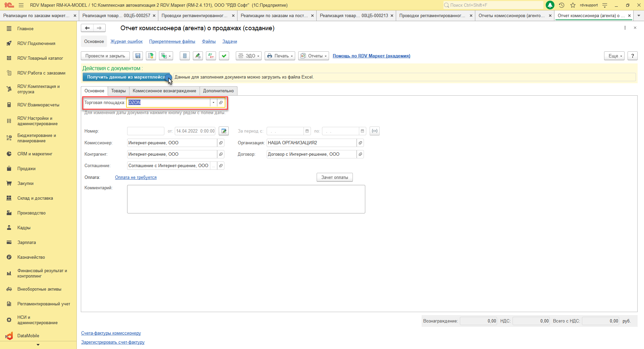Open RDV:Товарный каталог section
Image resolution: width=644 pixels, height=349 pixels.
click(x=40, y=58)
